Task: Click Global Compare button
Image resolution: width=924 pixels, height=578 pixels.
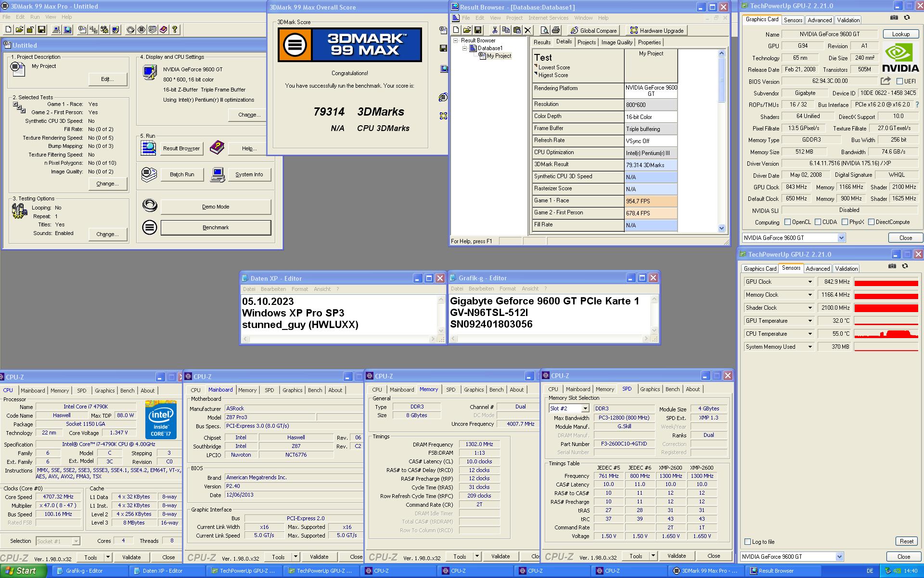Action: 593,30
